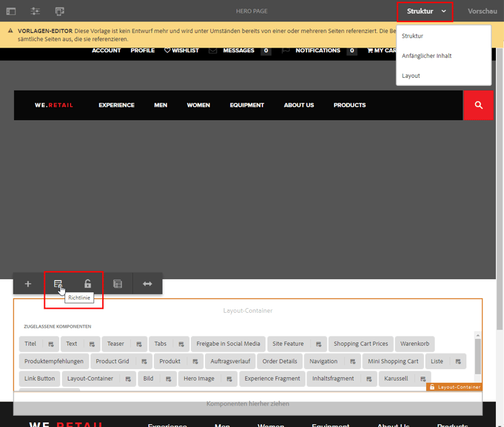
Task: Click the Produktempfehlungen component chip
Action: [x=54, y=361]
